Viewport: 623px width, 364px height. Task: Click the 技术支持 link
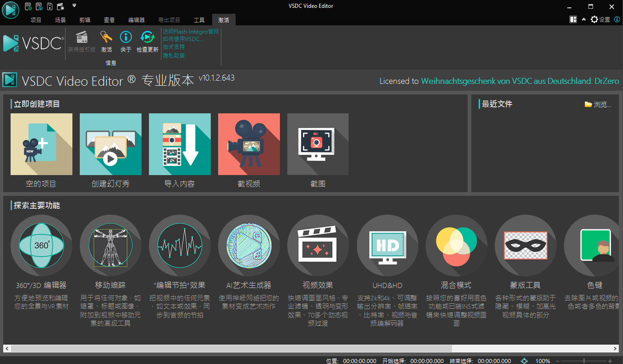(174, 47)
